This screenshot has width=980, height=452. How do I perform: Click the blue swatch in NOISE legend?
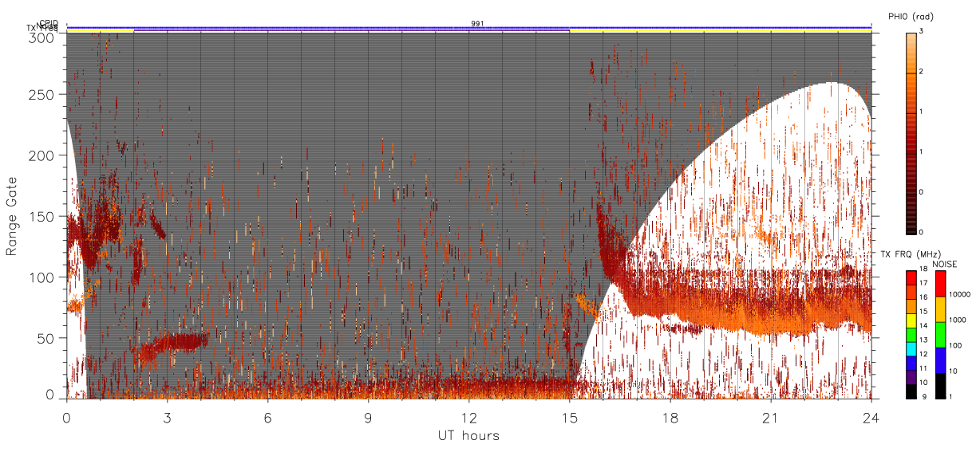(x=940, y=360)
